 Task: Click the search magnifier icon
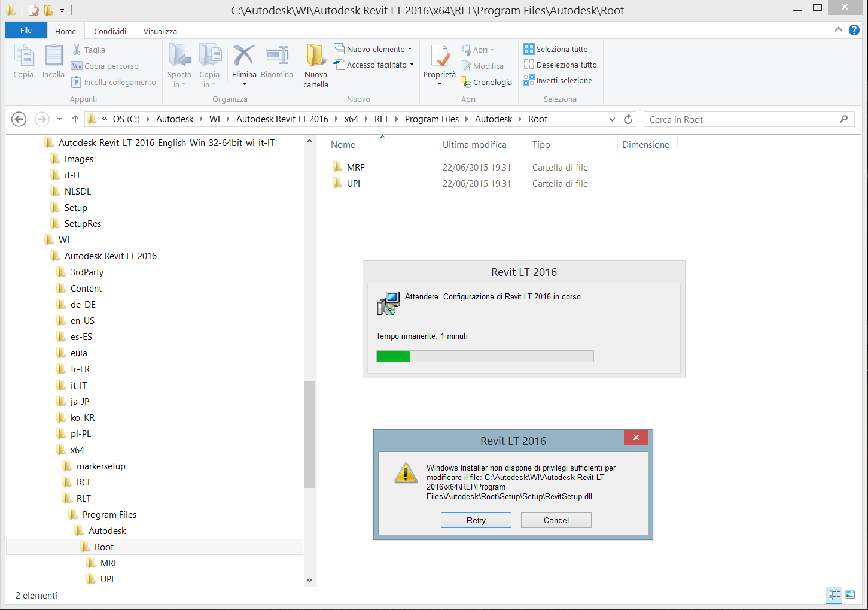pos(844,119)
